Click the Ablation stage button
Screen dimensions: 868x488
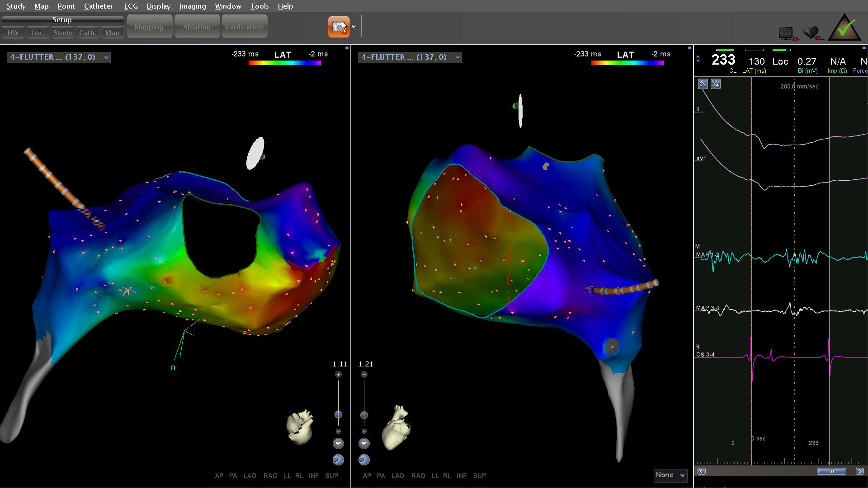tap(197, 27)
